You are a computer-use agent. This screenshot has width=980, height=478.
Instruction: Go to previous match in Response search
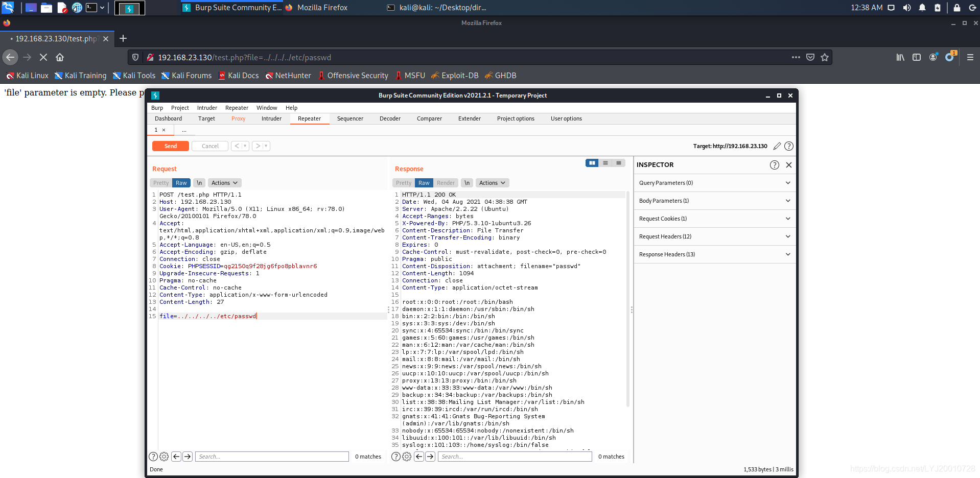click(419, 457)
